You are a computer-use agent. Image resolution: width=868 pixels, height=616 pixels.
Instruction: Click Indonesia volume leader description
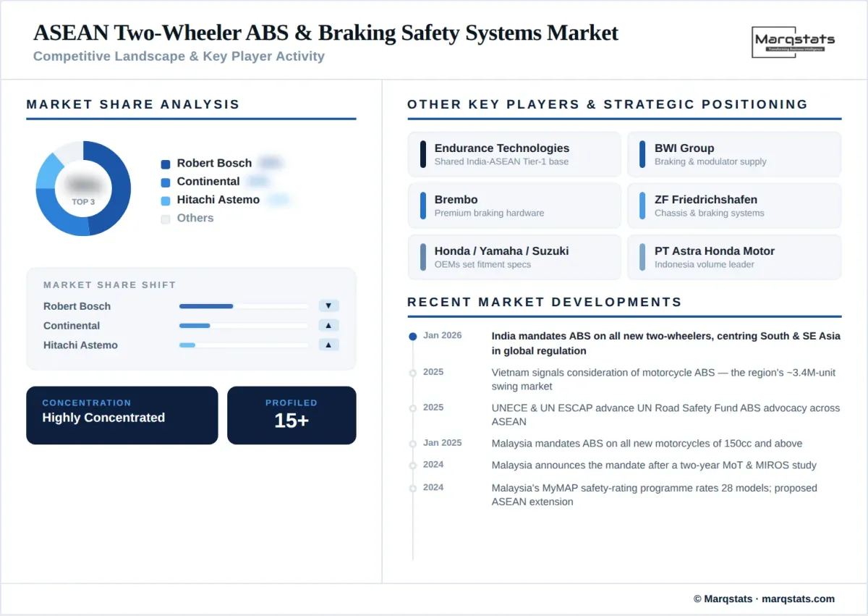[x=705, y=264]
